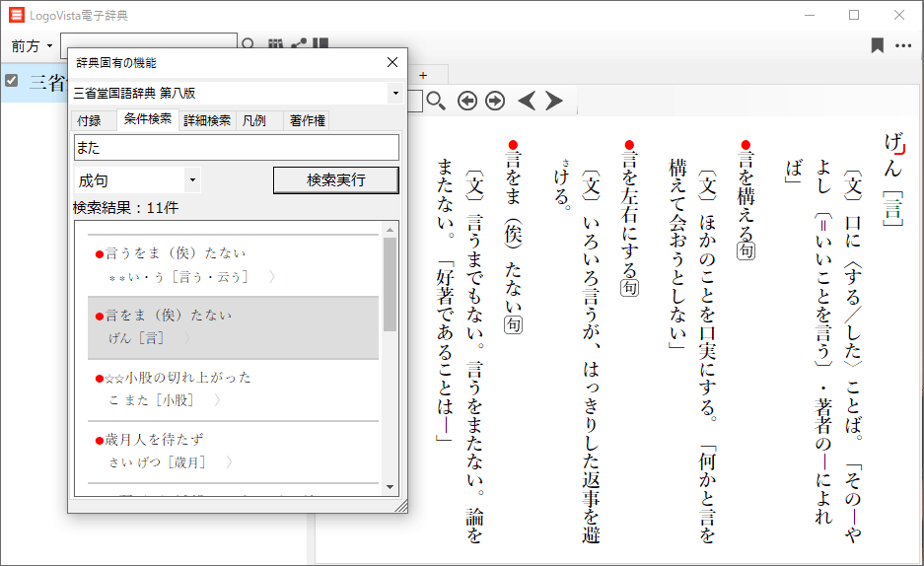Open the three-dots more options menu
Screen dimensions: 924x566
[x=903, y=45]
